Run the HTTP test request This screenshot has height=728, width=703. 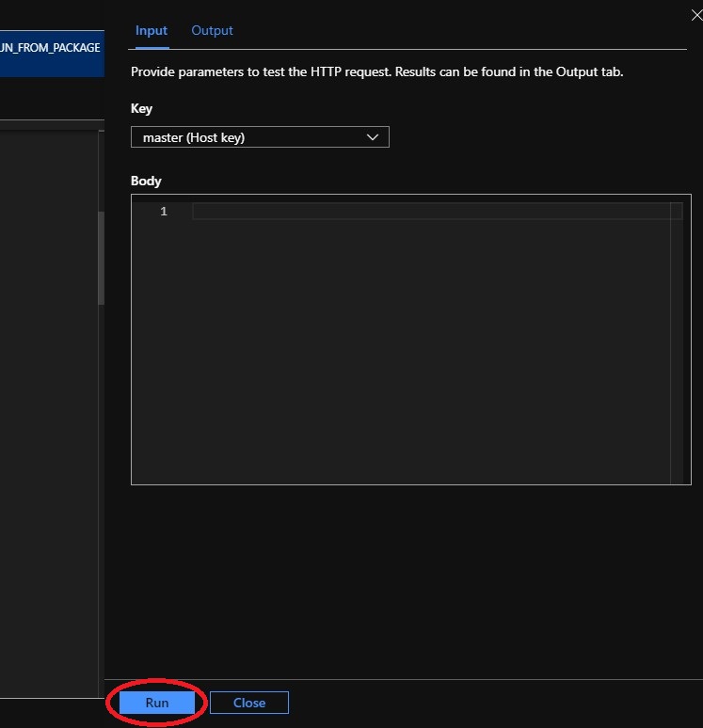click(157, 703)
